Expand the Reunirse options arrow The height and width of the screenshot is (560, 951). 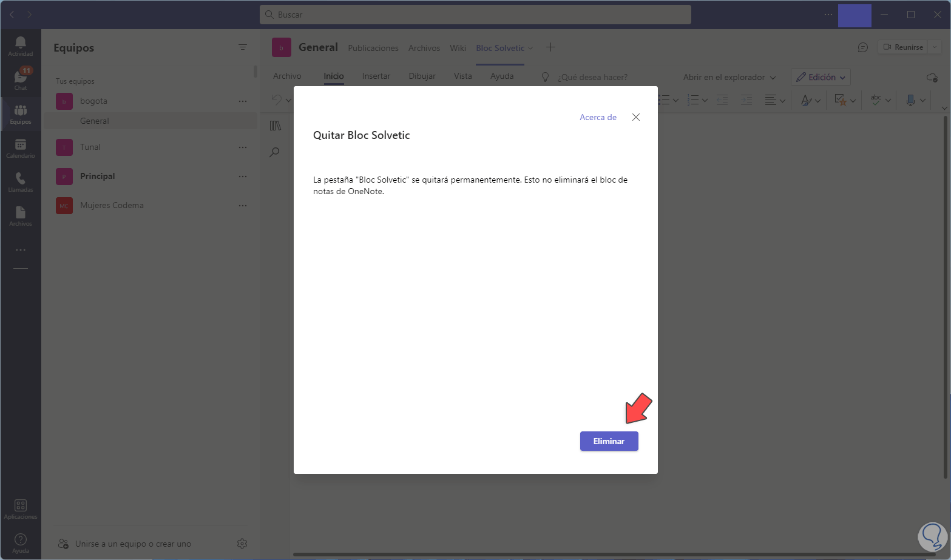coord(935,47)
